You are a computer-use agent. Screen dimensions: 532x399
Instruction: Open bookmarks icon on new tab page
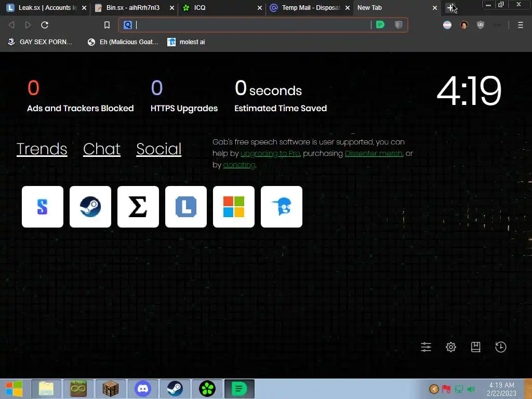476,347
